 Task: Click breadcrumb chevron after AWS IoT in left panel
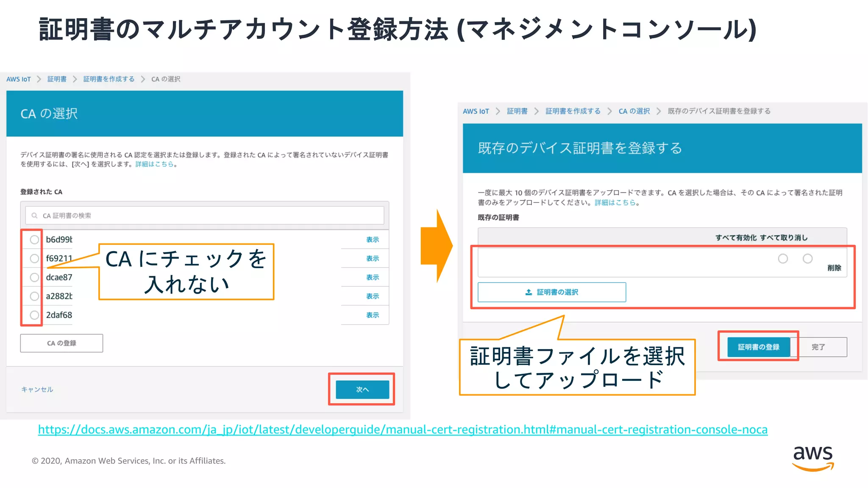(x=39, y=79)
